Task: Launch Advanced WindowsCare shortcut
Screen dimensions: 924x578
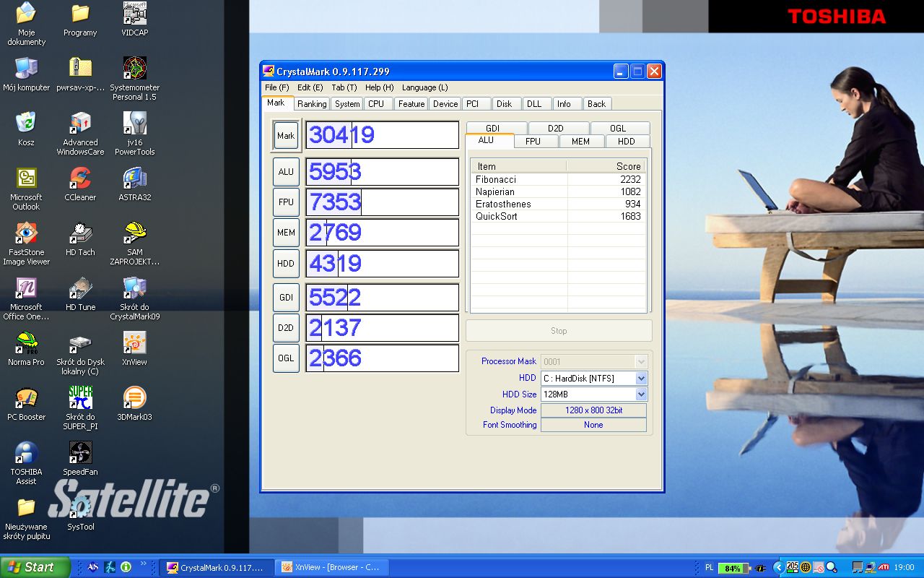Action: pyautogui.click(x=80, y=134)
